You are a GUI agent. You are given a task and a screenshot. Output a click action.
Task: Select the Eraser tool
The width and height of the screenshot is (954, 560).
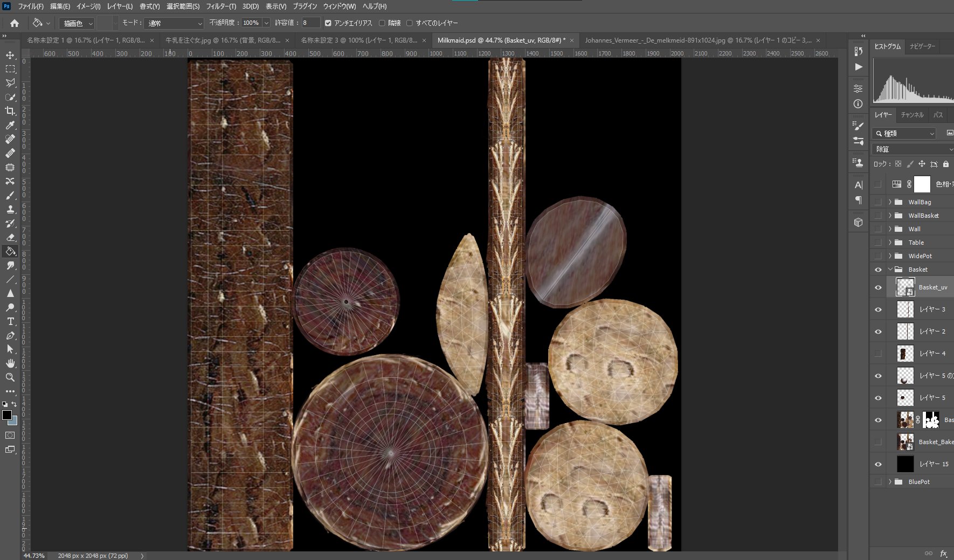[10, 237]
